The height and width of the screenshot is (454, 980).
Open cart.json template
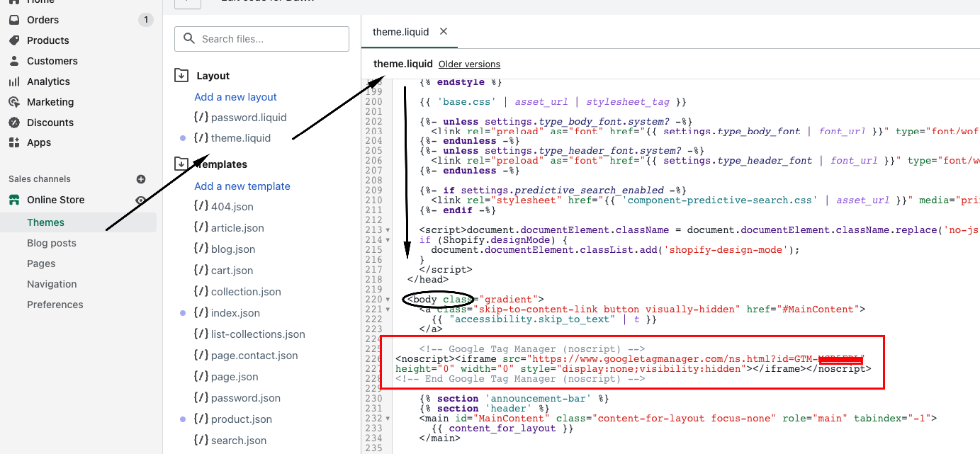[232, 271]
